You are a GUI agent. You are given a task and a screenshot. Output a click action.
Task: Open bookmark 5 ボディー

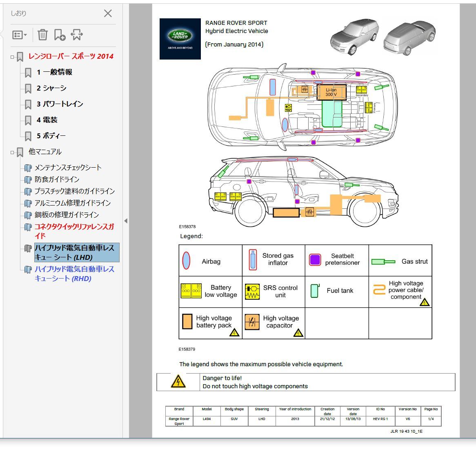[x=51, y=135]
